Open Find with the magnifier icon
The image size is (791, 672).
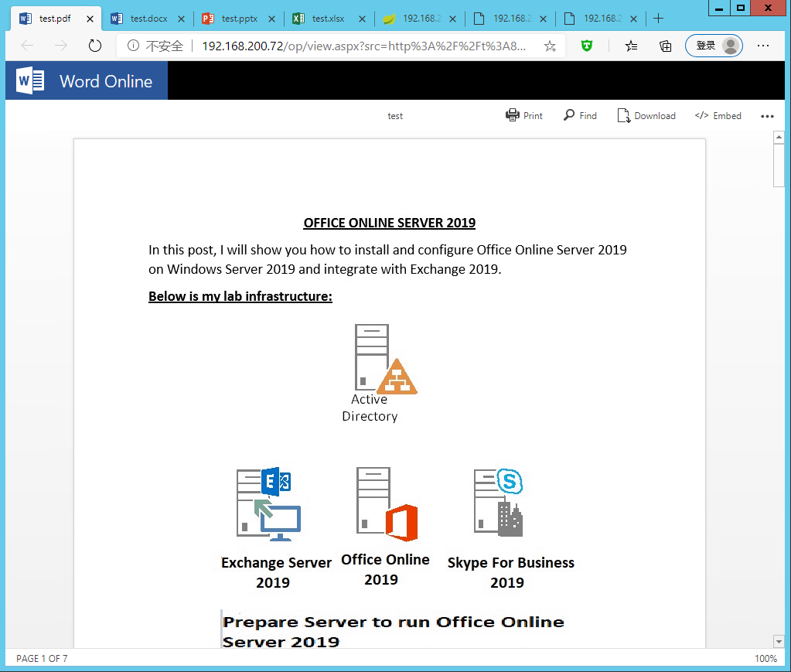pos(569,115)
